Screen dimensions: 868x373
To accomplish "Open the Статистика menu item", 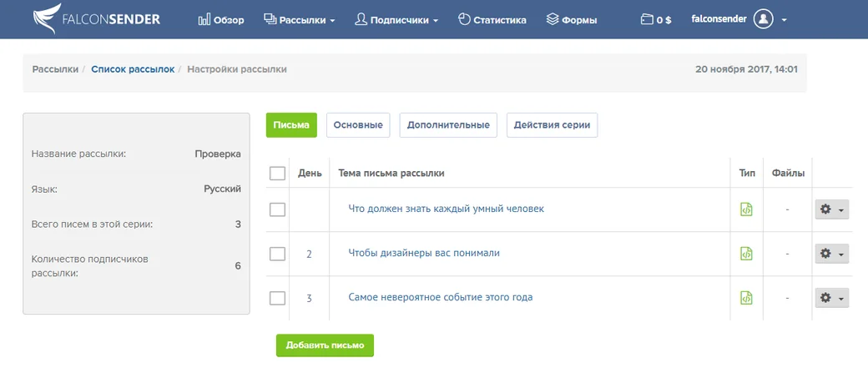I will [492, 20].
